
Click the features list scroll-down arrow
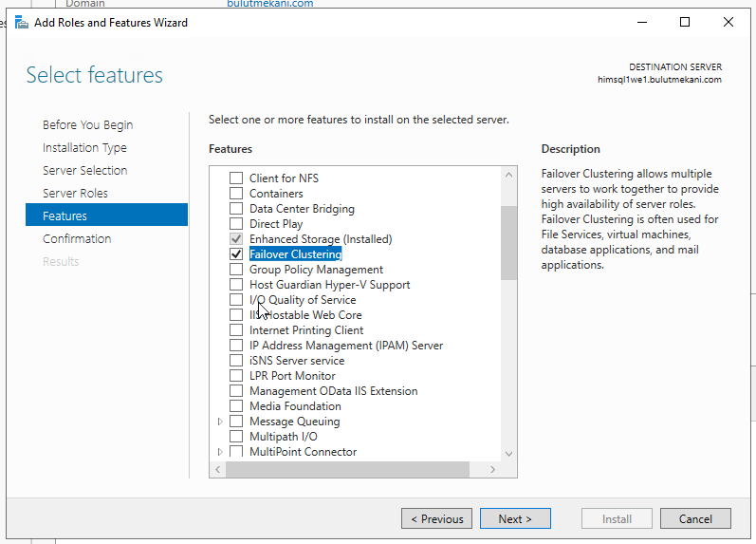[508, 453]
